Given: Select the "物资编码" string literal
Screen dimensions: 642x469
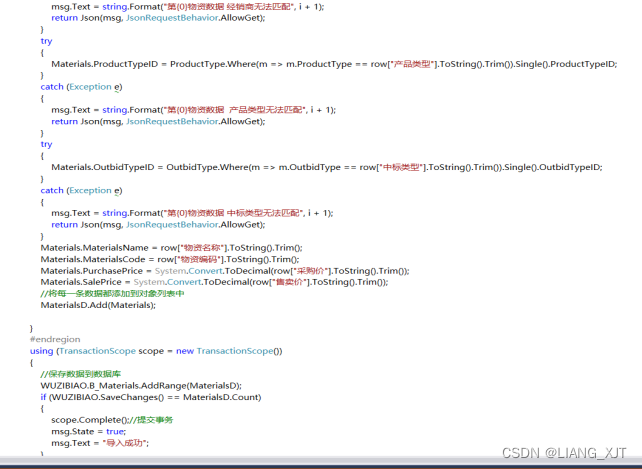Looking at the screenshot, I should (x=200, y=259).
